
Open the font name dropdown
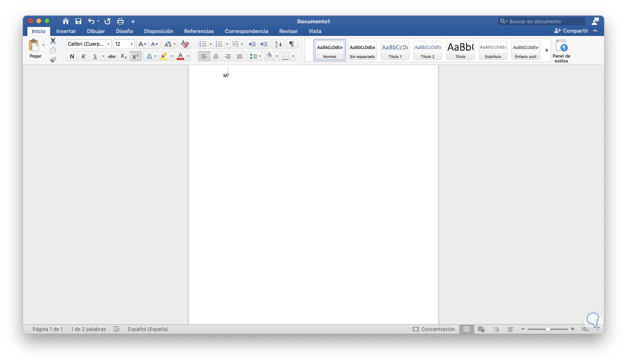point(108,44)
